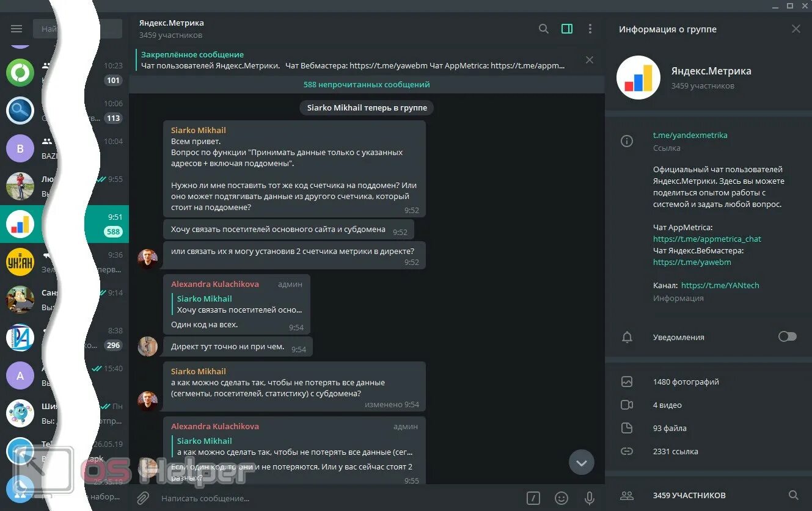Open the chat list search field
Image resolution: width=812 pixels, height=511 pixels.
click(78, 29)
